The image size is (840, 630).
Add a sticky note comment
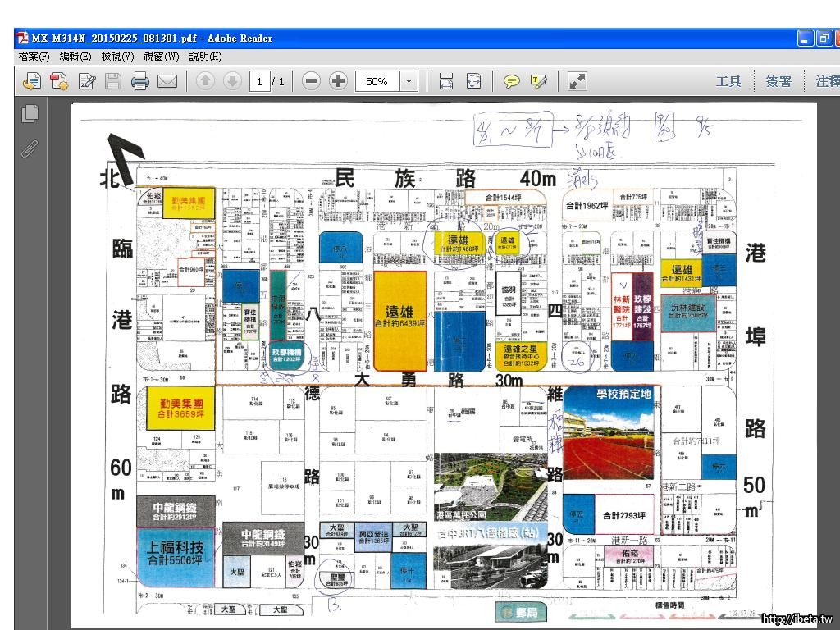click(x=512, y=81)
